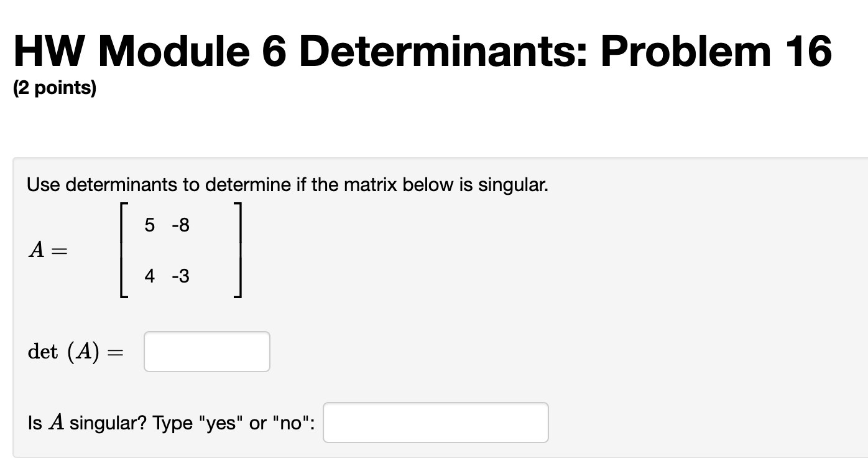Click the quoted word yes in the question
868x463 pixels.
(x=221, y=422)
